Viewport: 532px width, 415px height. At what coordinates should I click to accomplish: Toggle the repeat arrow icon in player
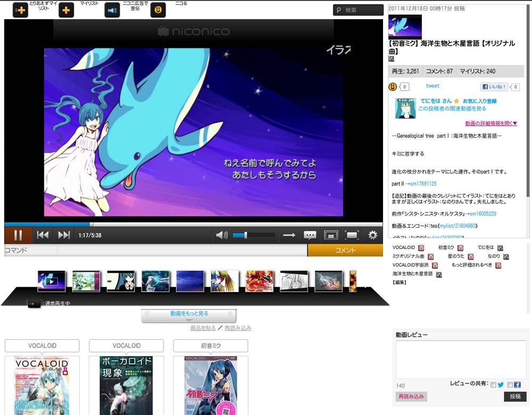(x=289, y=235)
